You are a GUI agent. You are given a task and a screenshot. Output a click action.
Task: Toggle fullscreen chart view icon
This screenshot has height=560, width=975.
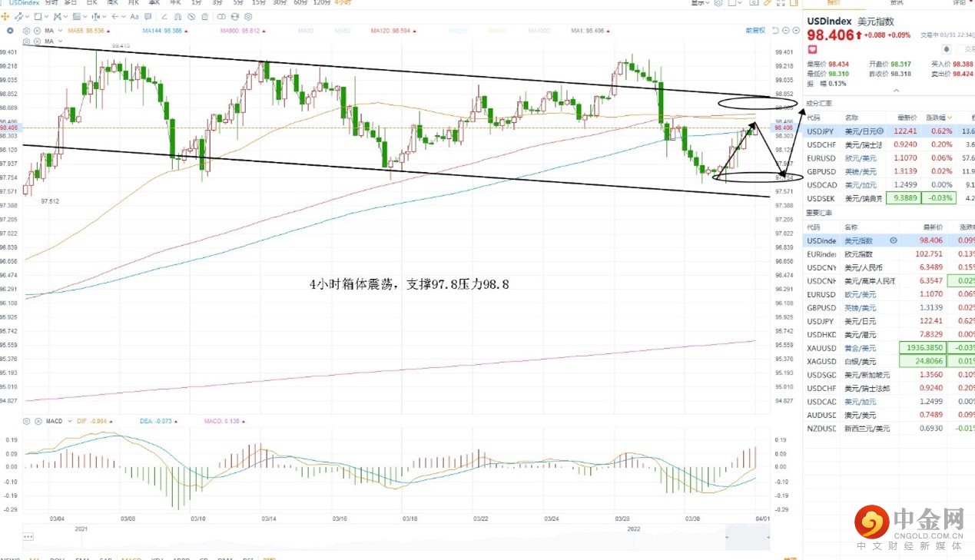tap(781, 3)
